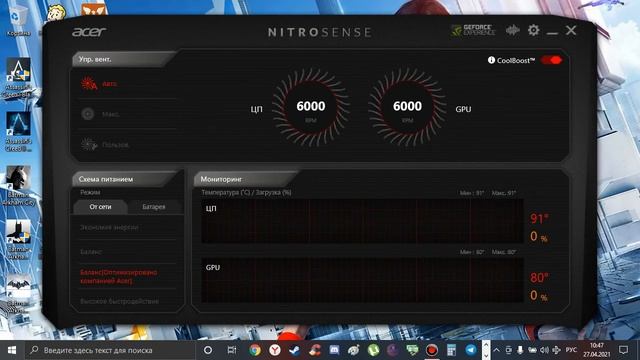Launch Google Chrome from taskbar
Viewport: 640px width, 360px height.
point(255,350)
